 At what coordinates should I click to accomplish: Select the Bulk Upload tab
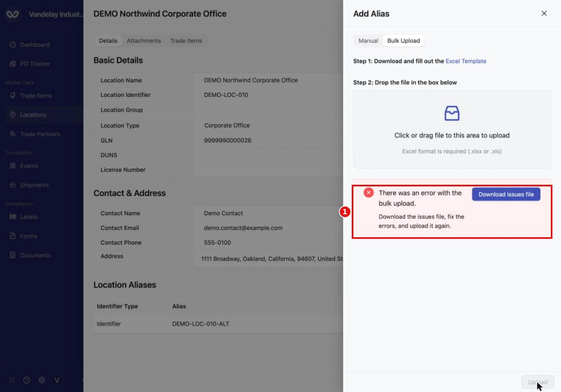(x=403, y=41)
